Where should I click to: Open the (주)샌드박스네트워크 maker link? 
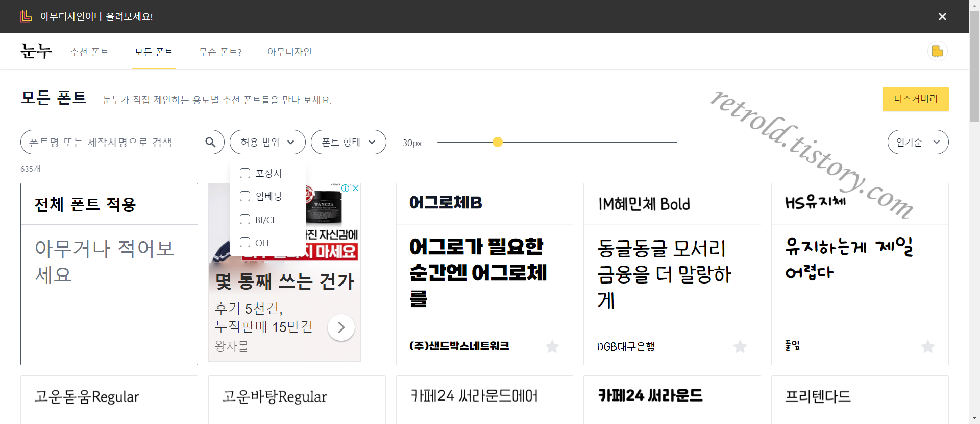pyautogui.click(x=459, y=346)
